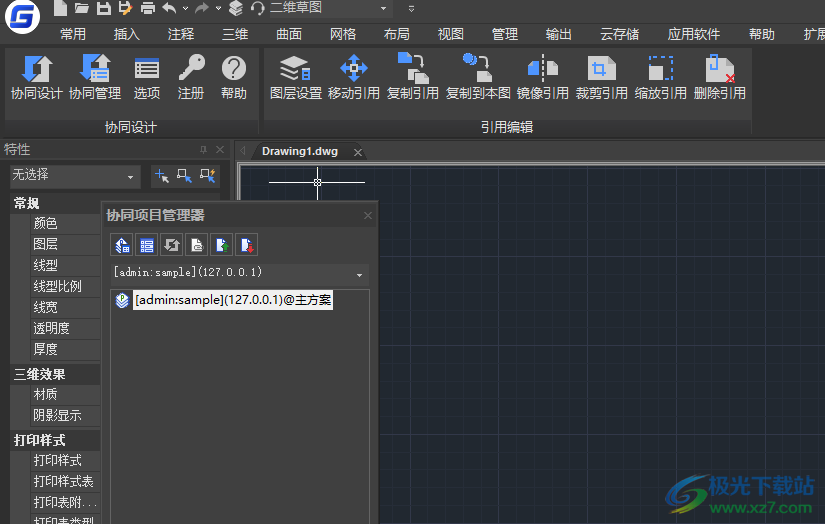The image size is (825, 524).
Task: Switch to the 应用软件 ribbon tab
Action: (693, 34)
